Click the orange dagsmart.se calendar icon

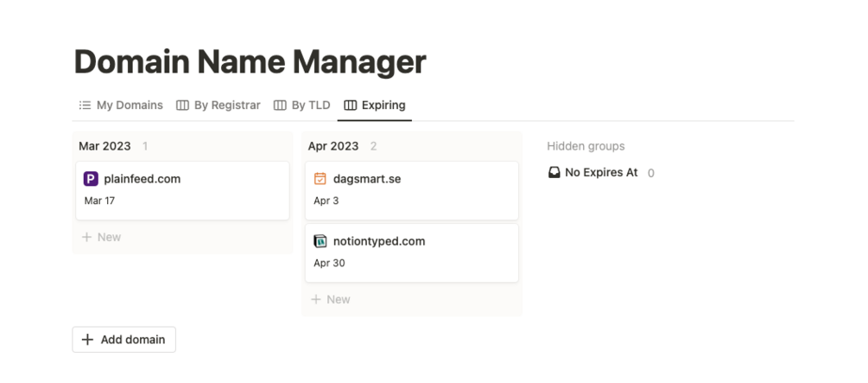click(x=320, y=179)
